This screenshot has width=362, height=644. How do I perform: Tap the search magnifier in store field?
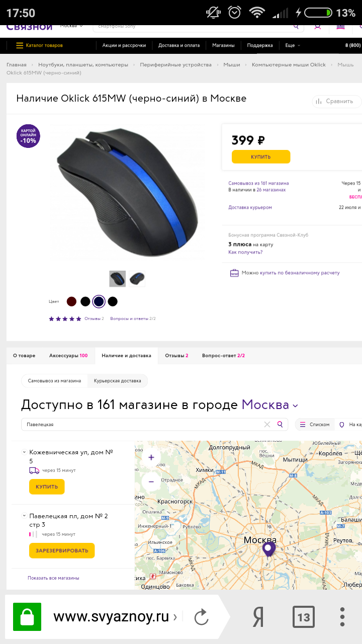(x=280, y=424)
